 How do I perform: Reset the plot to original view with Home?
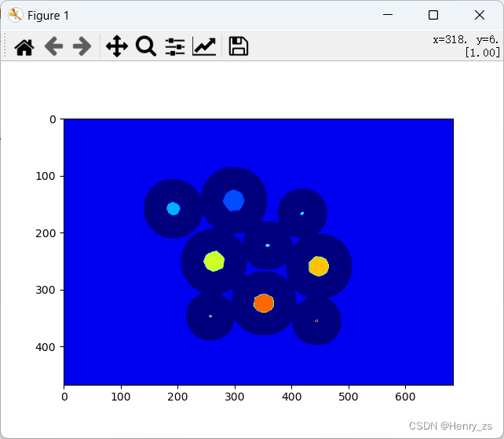tap(24, 46)
